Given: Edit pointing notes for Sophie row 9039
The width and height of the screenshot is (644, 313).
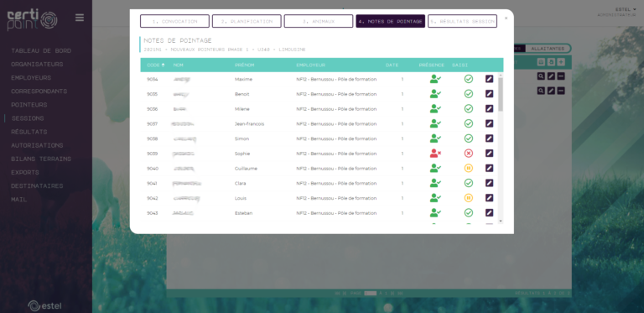Looking at the screenshot, I should [489, 154].
